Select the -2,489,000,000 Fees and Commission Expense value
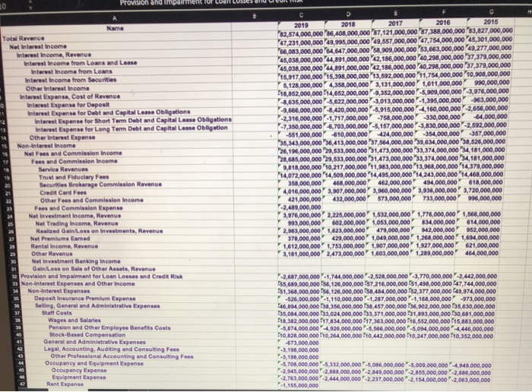This screenshot has width=532, height=392. tap(300, 207)
